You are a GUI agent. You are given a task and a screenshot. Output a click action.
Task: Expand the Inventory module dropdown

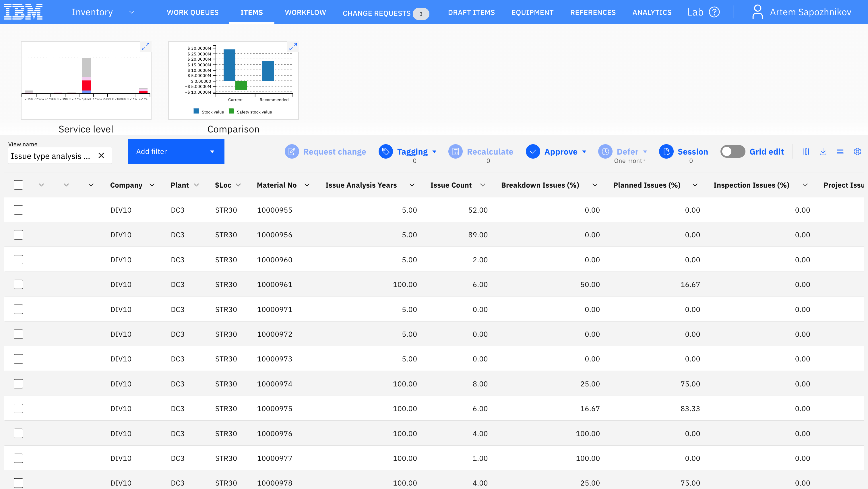coord(132,12)
